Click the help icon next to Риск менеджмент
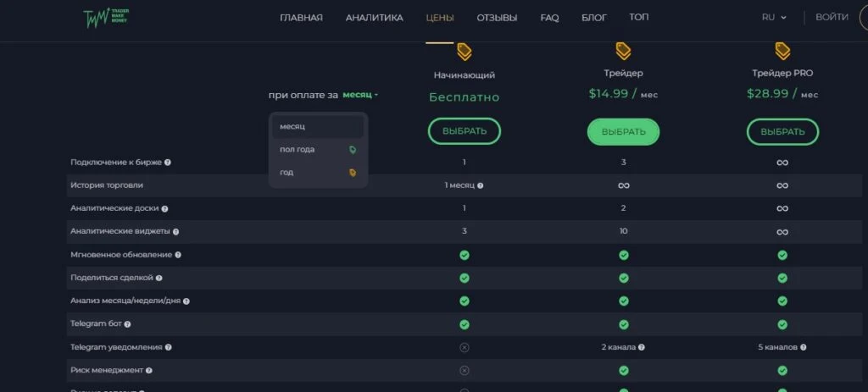The image size is (868, 392). [x=149, y=371]
